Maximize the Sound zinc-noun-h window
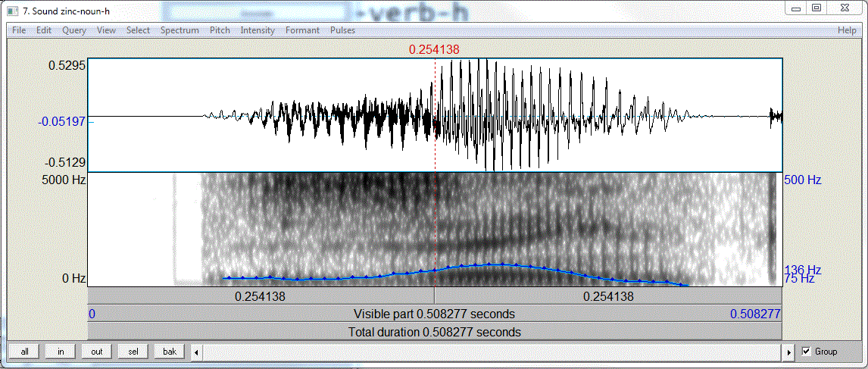Image resolution: width=868 pixels, height=369 pixels. tap(816, 8)
